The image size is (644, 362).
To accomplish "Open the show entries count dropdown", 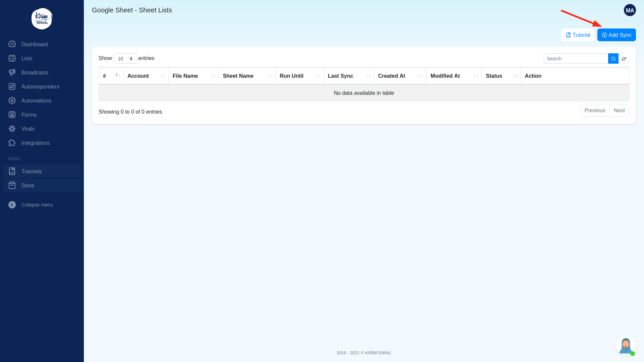I will pyautogui.click(x=125, y=59).
